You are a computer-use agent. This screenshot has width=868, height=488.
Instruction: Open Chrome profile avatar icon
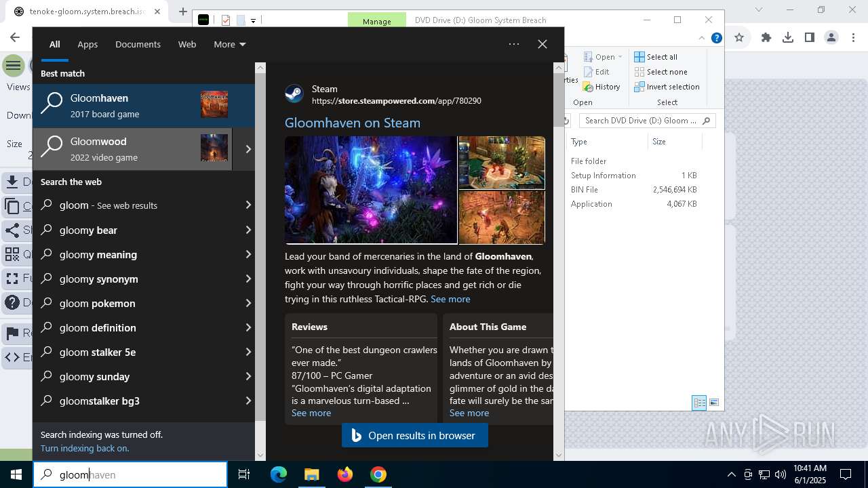[831, 38]
